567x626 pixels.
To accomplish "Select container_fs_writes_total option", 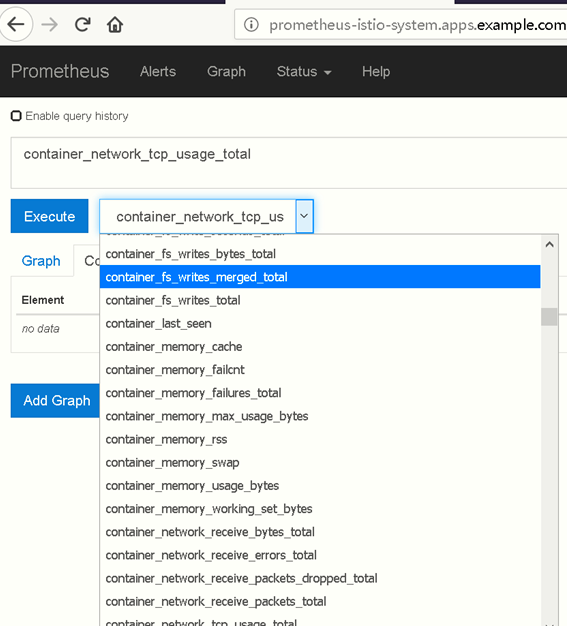I will click(x=320, y=300).
